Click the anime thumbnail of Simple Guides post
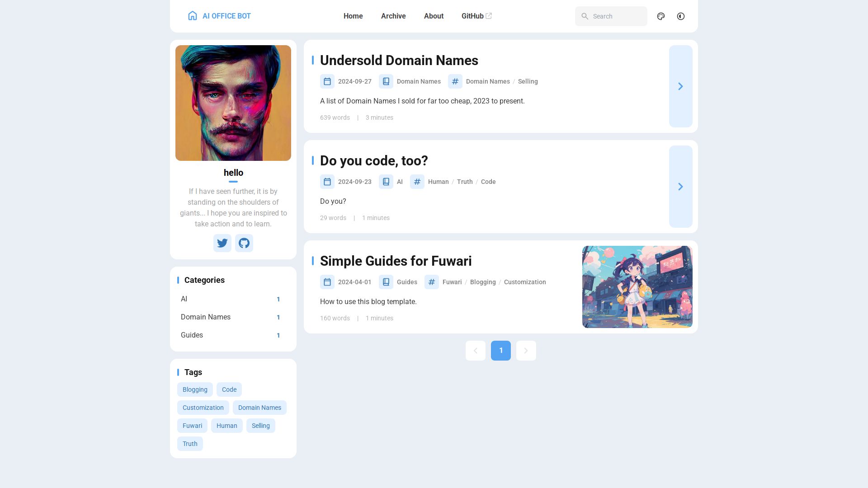The width and height of the screenshot is (868, 488). click(637, 286)
